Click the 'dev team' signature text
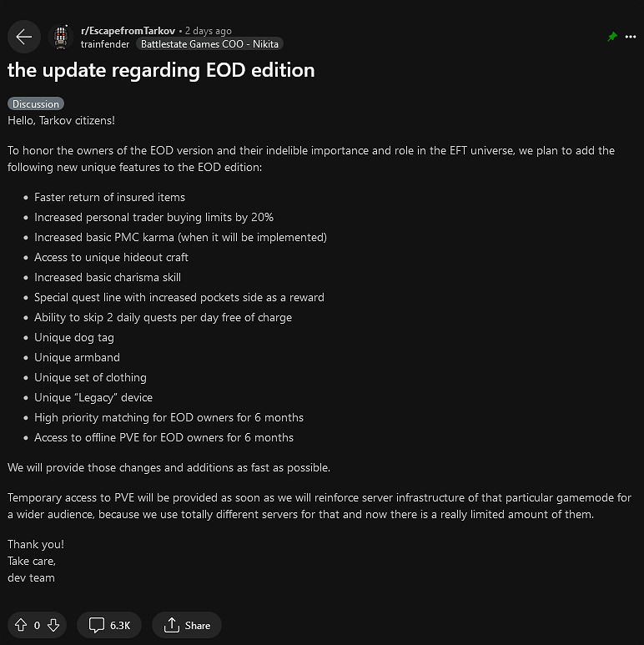This screenshot has height=645, width=644. click(31, 577)
